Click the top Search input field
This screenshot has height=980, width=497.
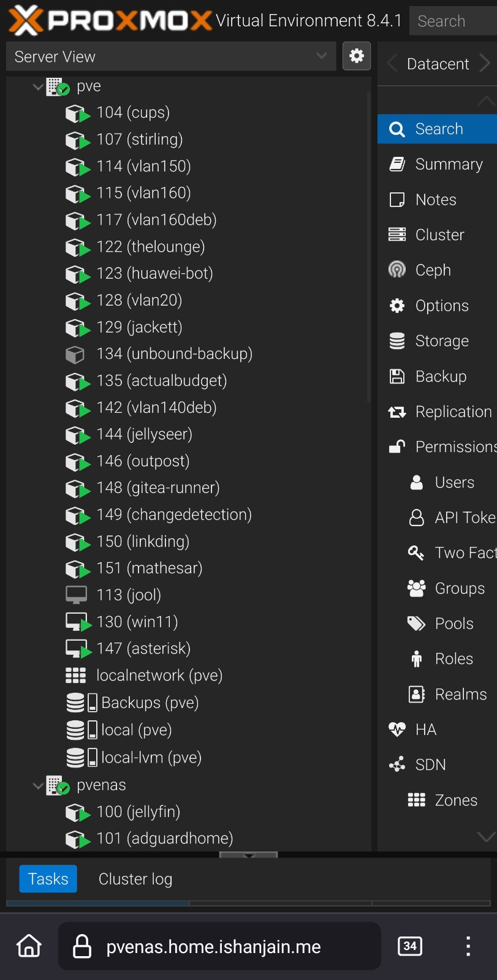(453, 21)
